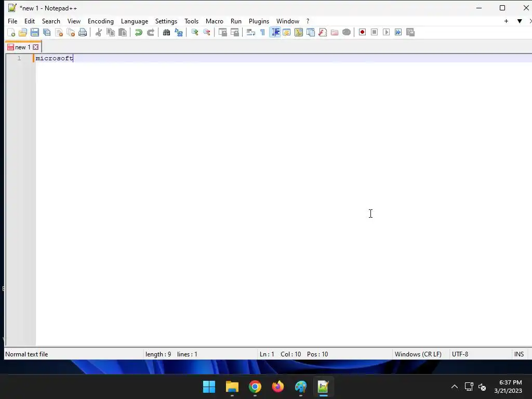This screenshot has width=532, height=399.
Task: Open the Encoding menu
Action: pos(101,21)
